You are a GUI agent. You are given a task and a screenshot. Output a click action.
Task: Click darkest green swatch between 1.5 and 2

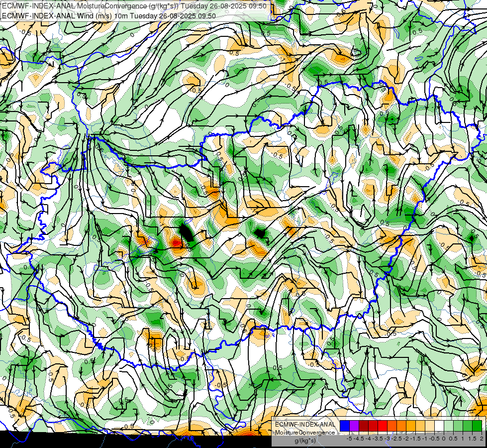pos(477,426)
